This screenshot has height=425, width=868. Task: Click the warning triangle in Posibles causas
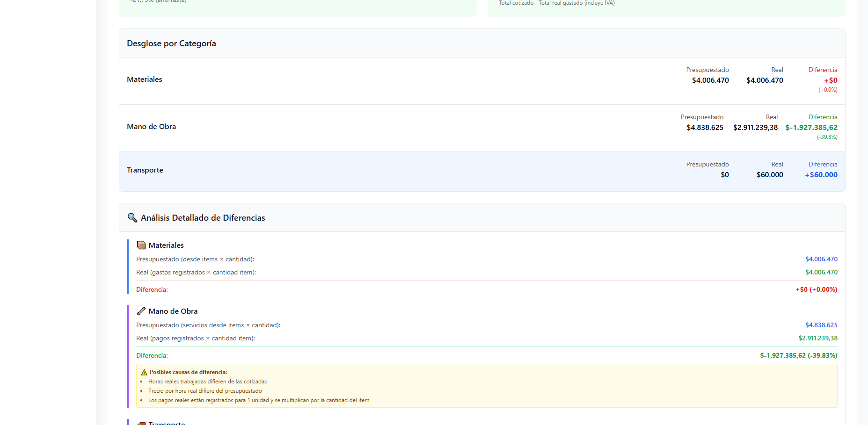point(144,373)
